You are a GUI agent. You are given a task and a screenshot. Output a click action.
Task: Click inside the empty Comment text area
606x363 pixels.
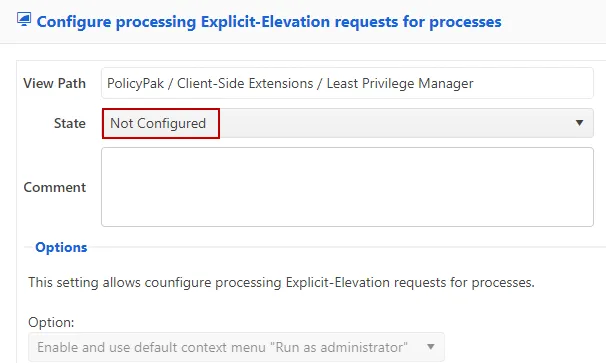(x=347, y=187)
